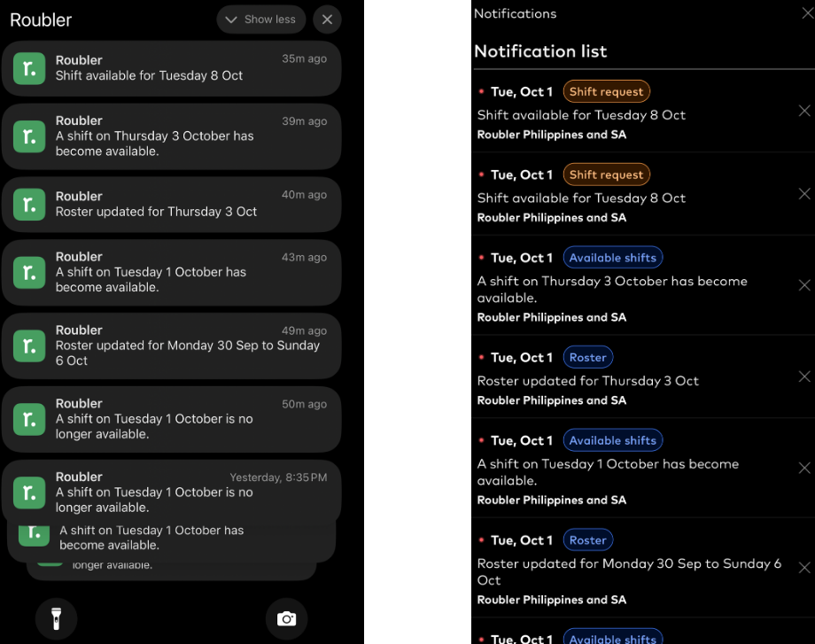Tap the Roubler icon on the 39m ago notification
Viewport: 815px width, 644px height.
pyautogui.click(x=29, y=136)
